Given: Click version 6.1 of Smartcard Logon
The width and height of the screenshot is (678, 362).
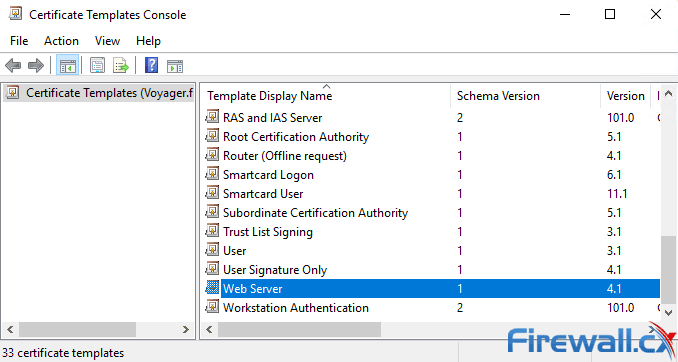Looking at the screenshot, I should tap(614, 175).
